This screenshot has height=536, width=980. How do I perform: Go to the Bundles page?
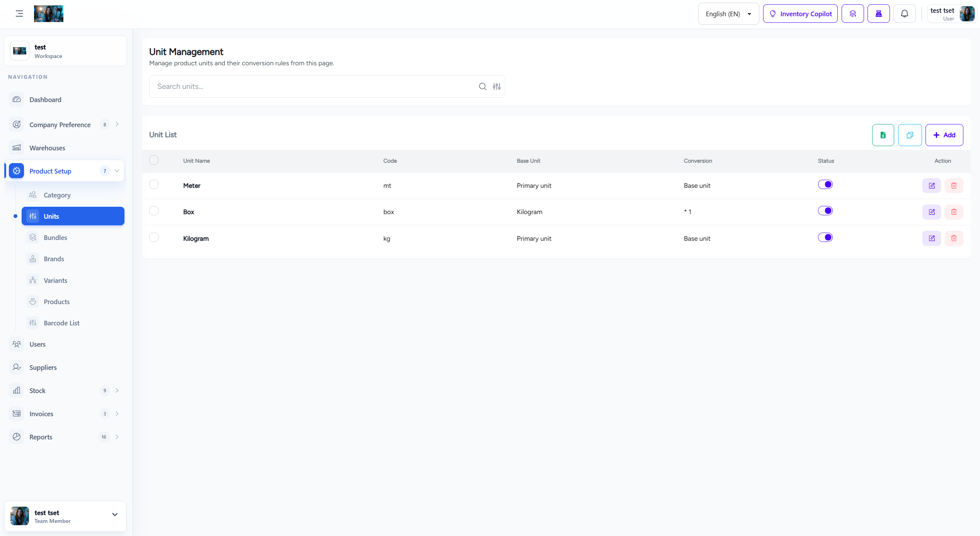[x=73, y=237]
